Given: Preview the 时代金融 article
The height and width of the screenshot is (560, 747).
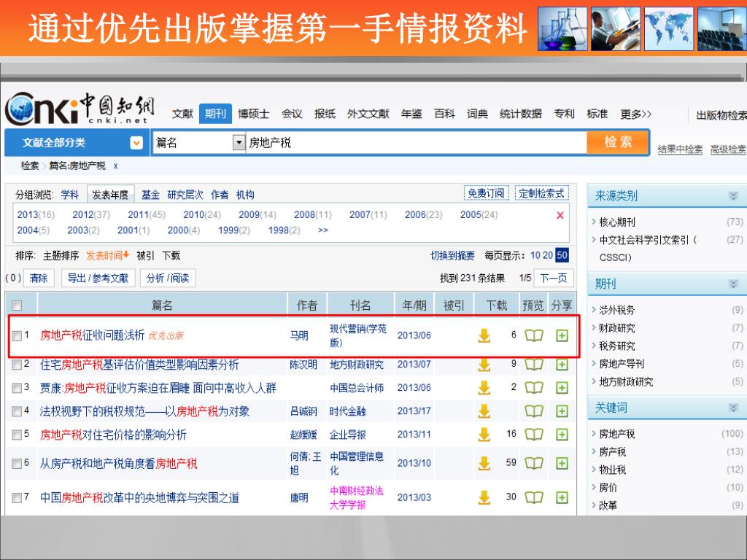Looking at the screenshot, I should 533,411.
